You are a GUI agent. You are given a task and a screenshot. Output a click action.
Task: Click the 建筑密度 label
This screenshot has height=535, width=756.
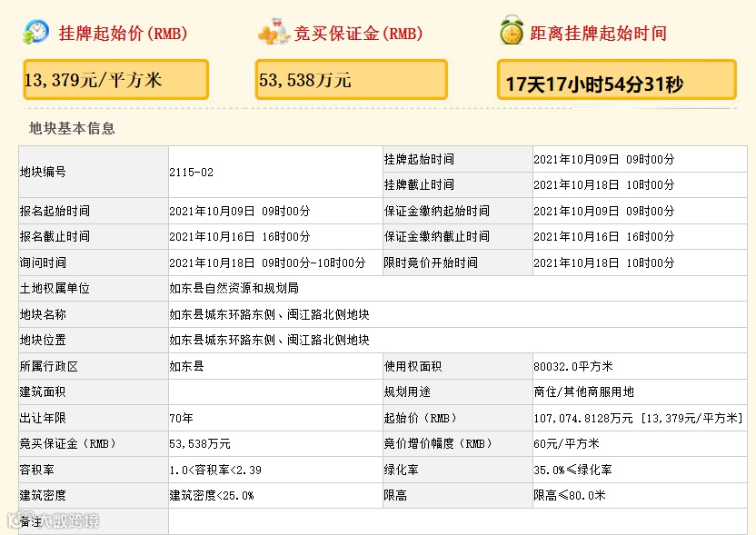click(x=43, y=495)
